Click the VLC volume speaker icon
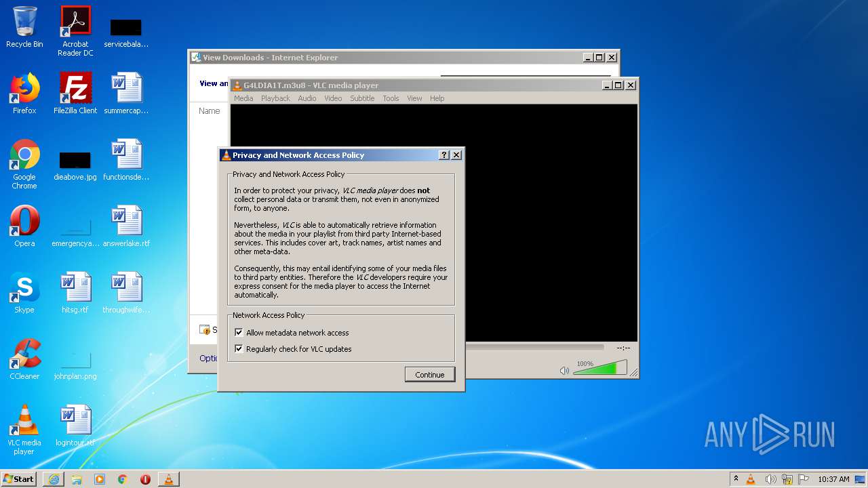This screenshot has width=868, height=488. (x=564, y=370)
